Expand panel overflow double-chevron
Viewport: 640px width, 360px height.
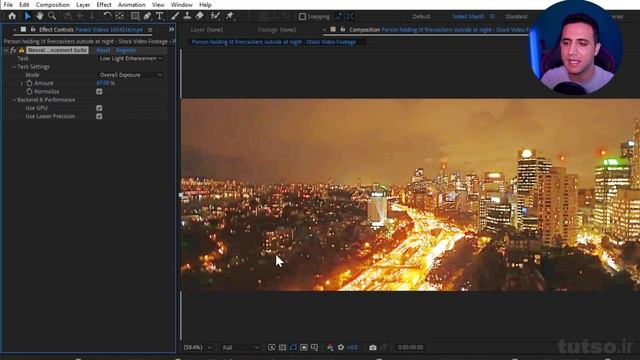point(171,29)
